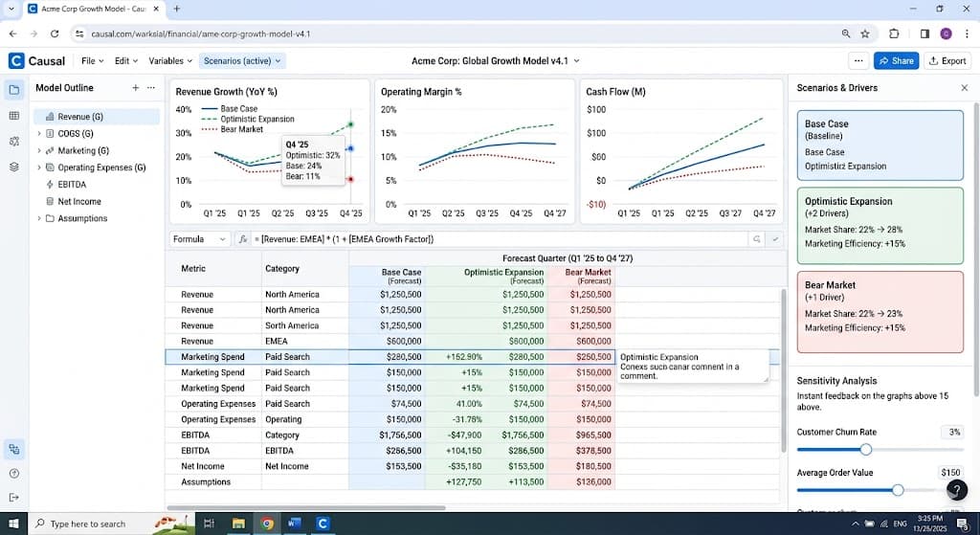Open the Variables menu
This screenshot has width=980, height=535.
170,60
